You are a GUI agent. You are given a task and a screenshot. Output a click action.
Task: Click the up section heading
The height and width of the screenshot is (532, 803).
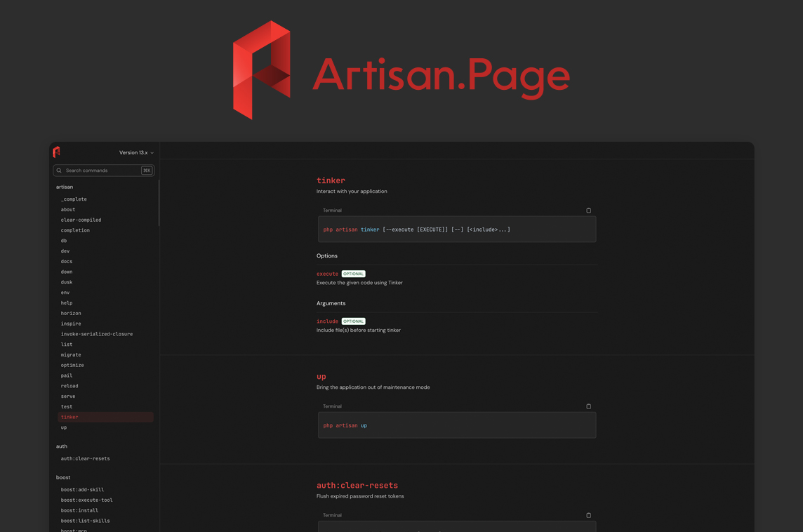coord(321,377)
